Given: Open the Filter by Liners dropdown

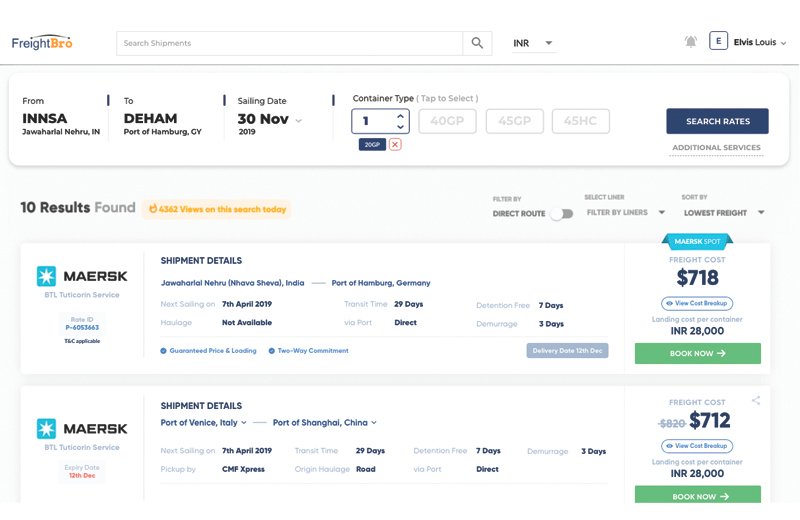Looking at the screenshot, I should [x=626, y=212].
